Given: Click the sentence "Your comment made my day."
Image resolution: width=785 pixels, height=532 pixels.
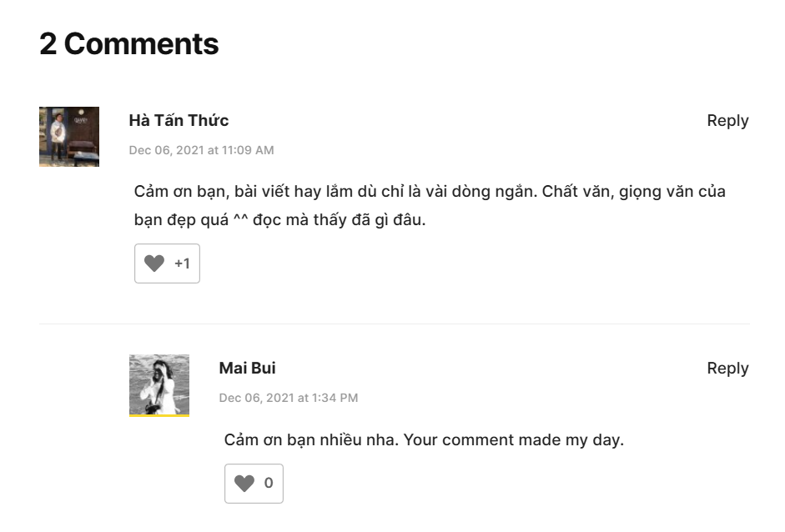Looking at the screenshot, I should tap(514, 439).
